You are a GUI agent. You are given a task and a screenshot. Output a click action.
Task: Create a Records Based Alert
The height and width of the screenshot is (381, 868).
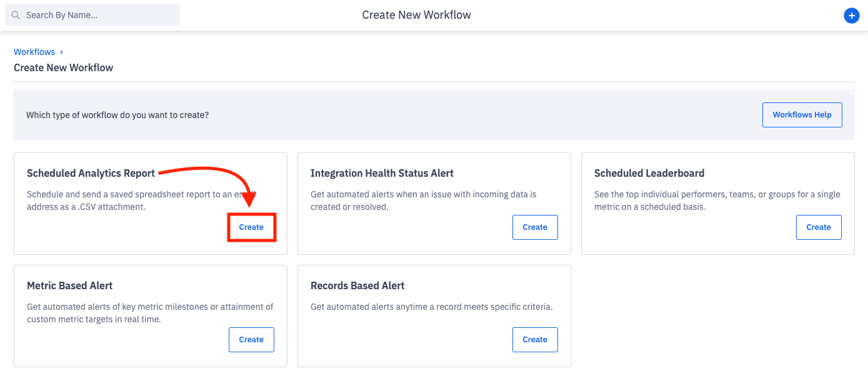point(535,339)
